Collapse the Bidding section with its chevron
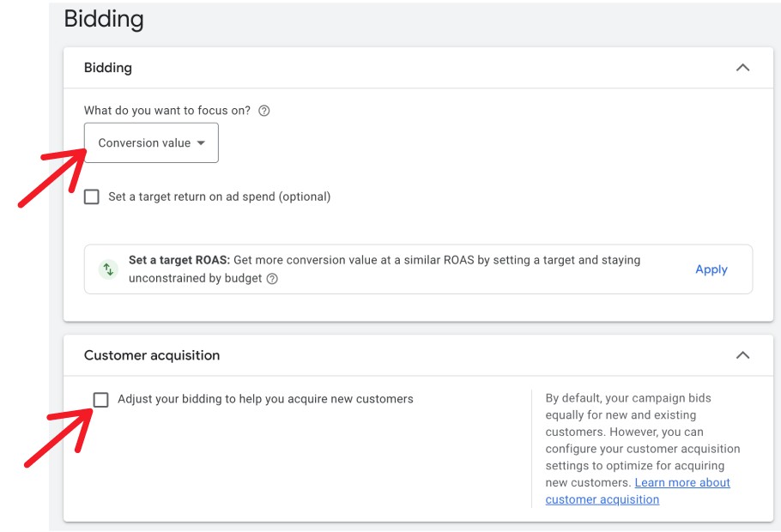The image size is (781, 532). [x=742, y=68]
